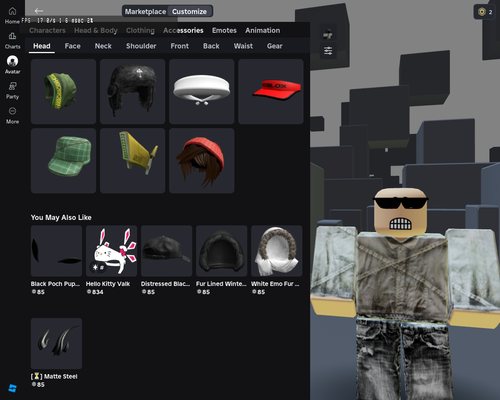Screen dimensions: 500x400
Task: Open the Avatar sidebar icon
Action: (12, 65)
